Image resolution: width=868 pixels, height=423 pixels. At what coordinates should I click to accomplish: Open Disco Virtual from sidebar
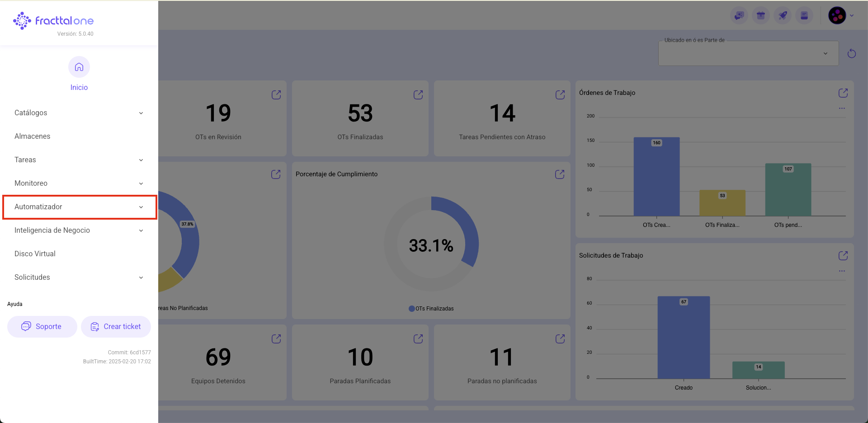tap(35, 254)
